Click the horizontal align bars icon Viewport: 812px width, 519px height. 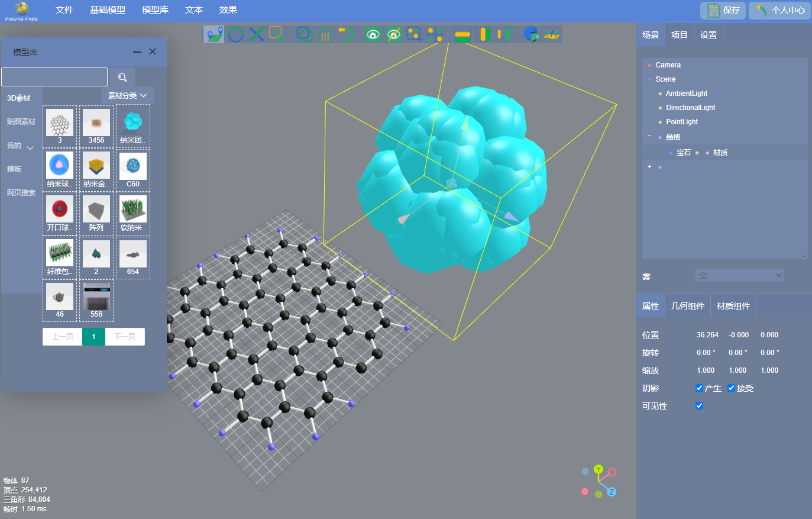click(483, 34)
